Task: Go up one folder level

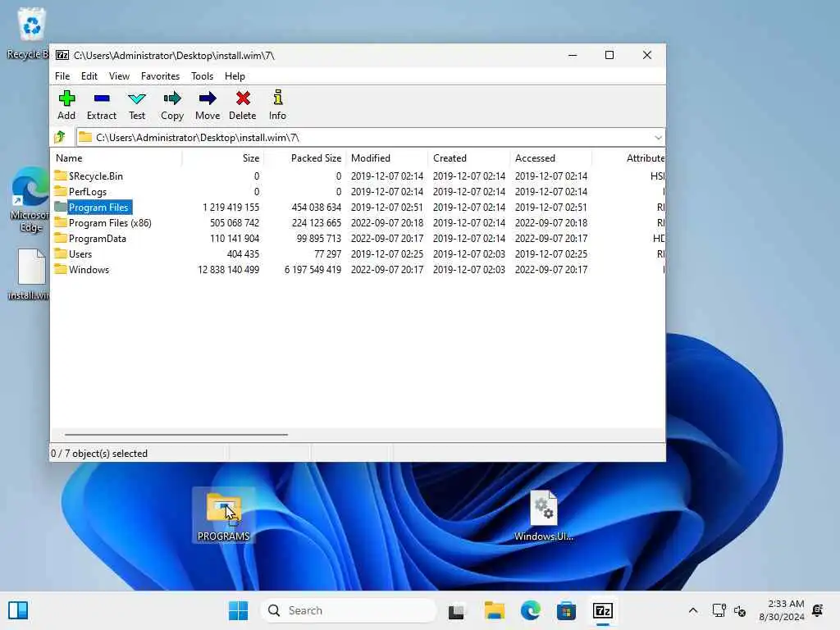Action: 60,137
